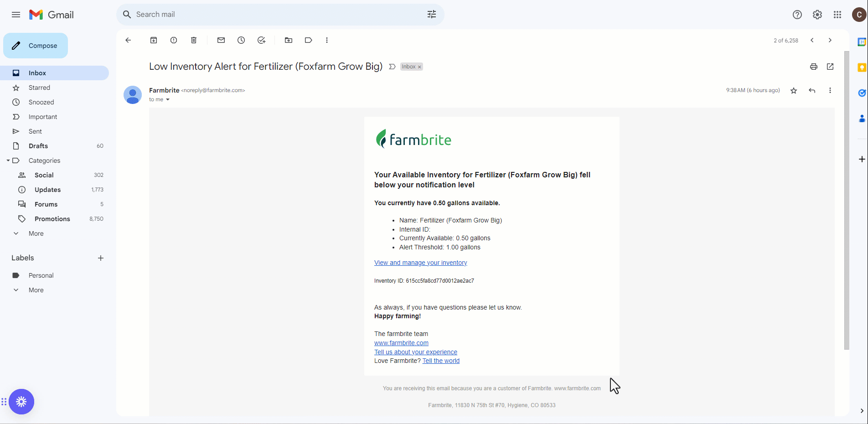The height and width of the screenshot is (424, 868).
Task: Visit www.farmbrite.com link in signature
Action: [401, 343]
